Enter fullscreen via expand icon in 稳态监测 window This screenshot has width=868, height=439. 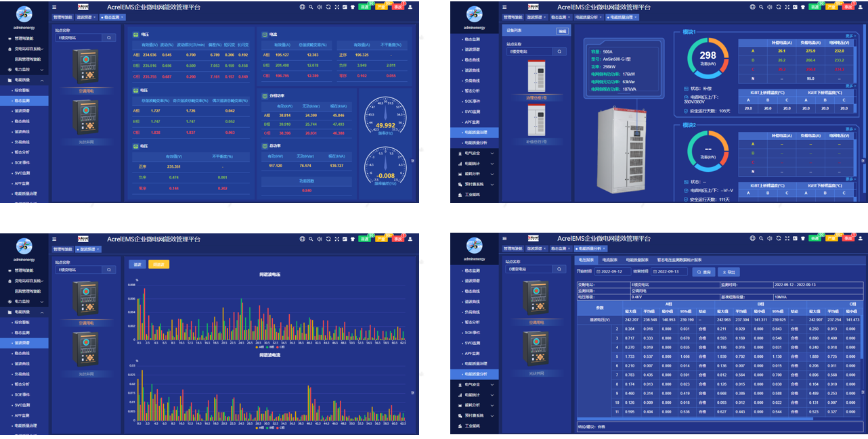tap(337, 7)
